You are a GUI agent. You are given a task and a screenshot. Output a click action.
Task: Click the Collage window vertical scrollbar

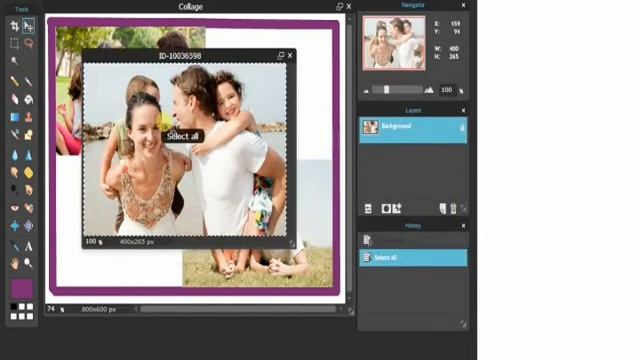pos(349,157)
